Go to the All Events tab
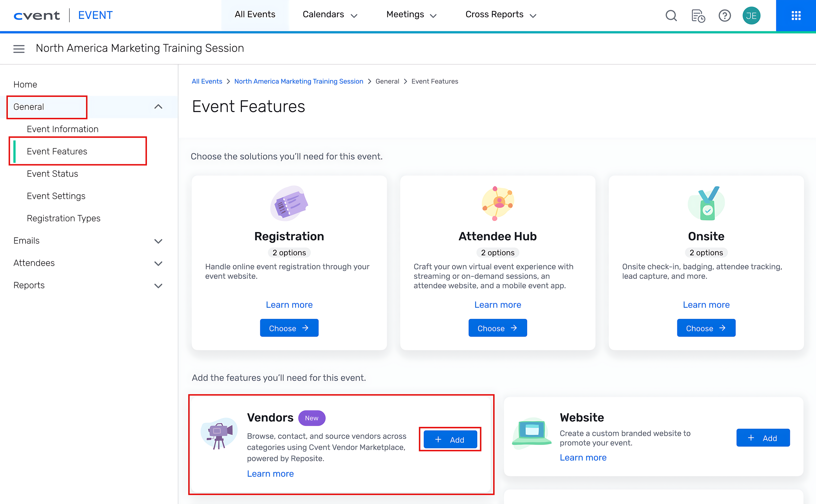The image size is (816, 504). tap(255, 15)
